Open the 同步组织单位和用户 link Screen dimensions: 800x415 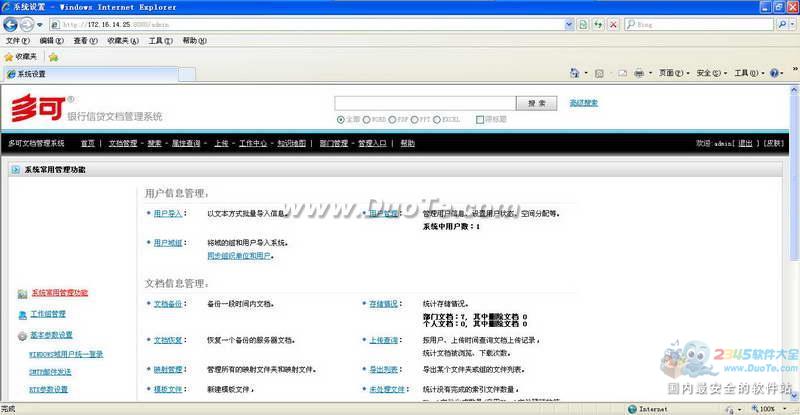click(x=239, y=256)
